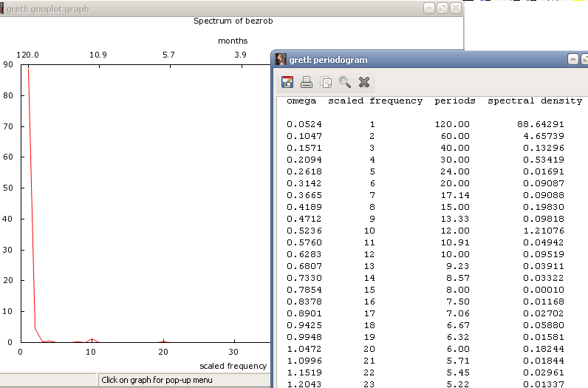Minimize the gretl periodogram window

pyautogui.click(x=573, y=59)
